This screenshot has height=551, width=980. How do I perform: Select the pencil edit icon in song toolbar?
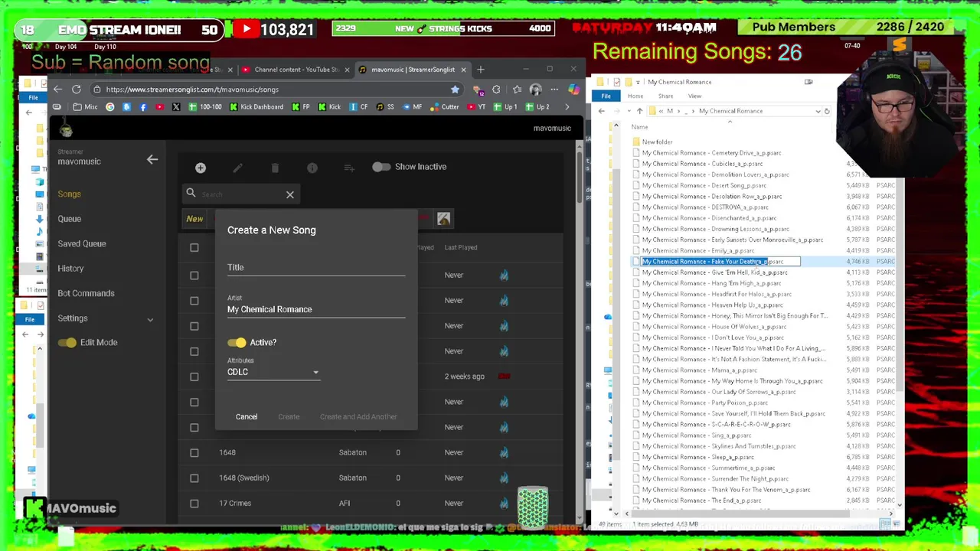coord(237,168)
